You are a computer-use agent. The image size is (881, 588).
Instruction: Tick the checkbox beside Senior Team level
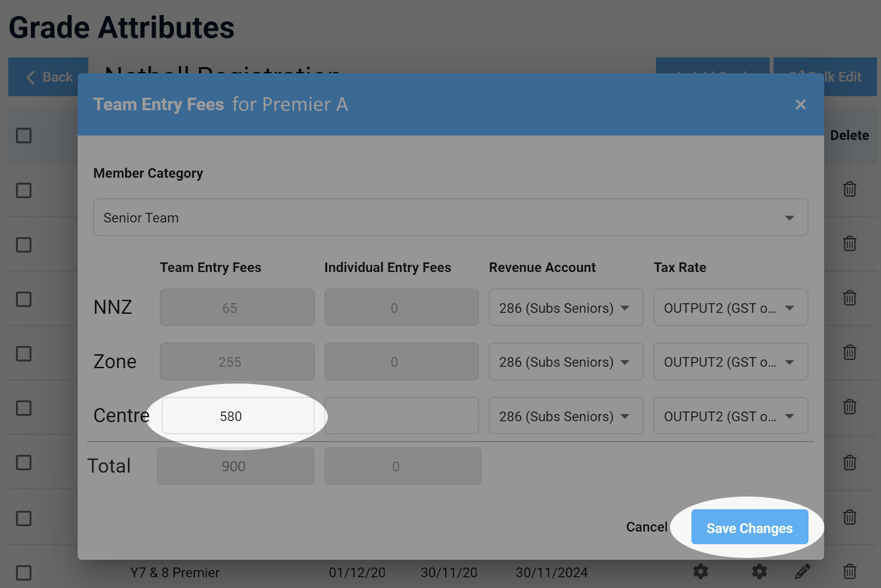coord(24,245)
